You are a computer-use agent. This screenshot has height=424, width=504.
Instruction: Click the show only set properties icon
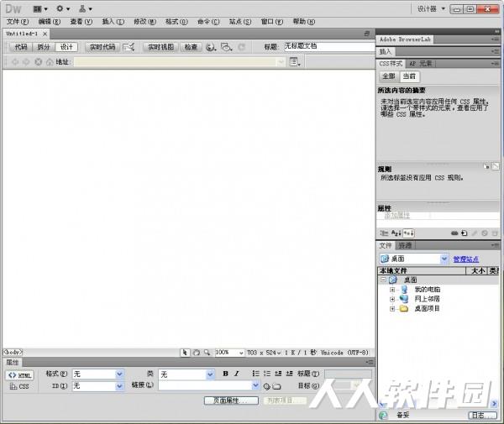pos(408,233)
